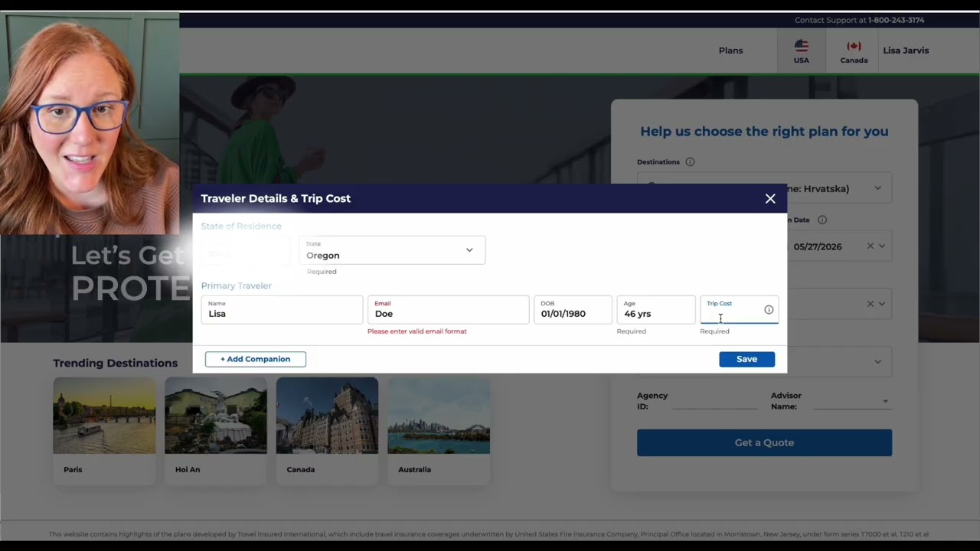Click the support number 1-800-243-3174
The image size is (980, 551).
(896, 20)
